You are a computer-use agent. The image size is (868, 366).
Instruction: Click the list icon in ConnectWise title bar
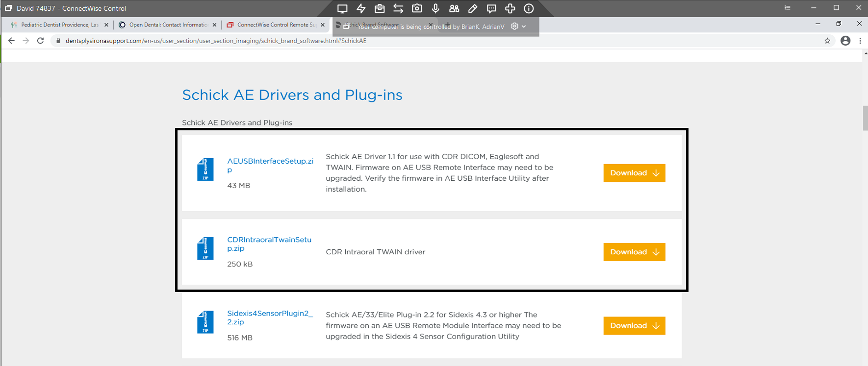(787, 8)
